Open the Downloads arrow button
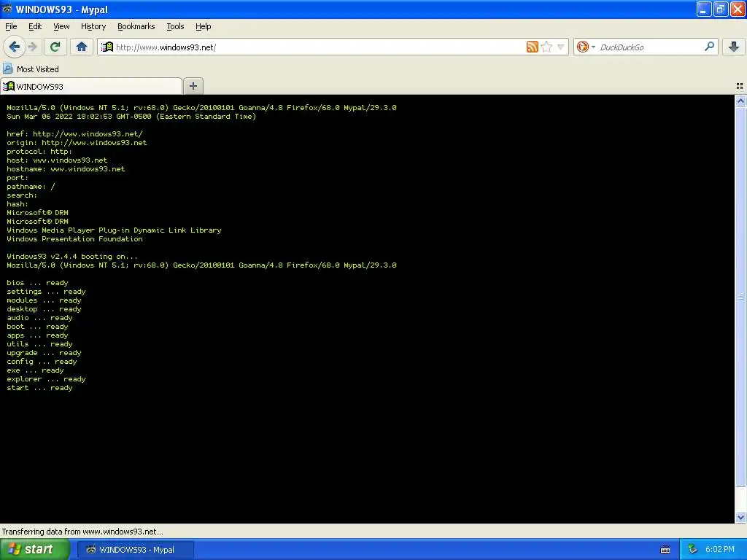The width and height of the screenshot is (747, 560). click(734, 47)
